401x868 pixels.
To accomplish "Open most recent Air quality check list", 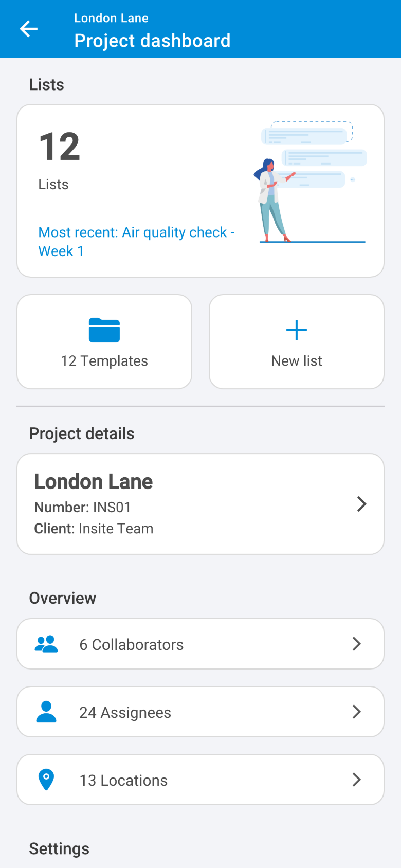I will (136, 242).
